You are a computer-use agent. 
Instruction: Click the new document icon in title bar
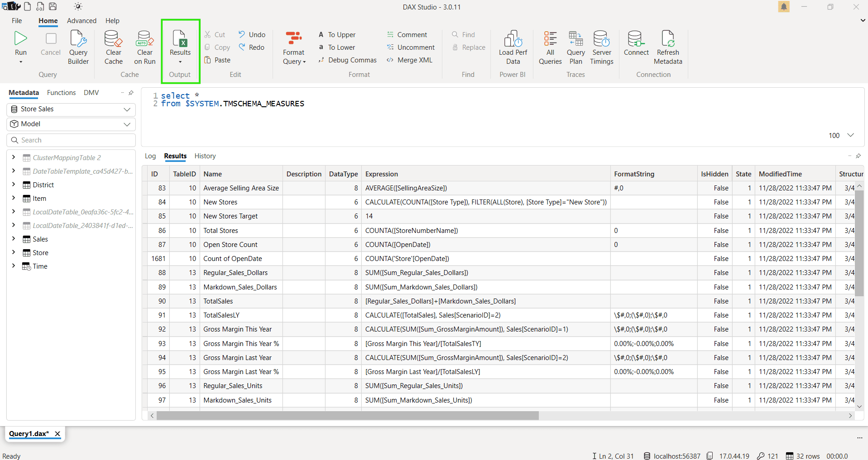pyautogui.click(x=28, y=6)
